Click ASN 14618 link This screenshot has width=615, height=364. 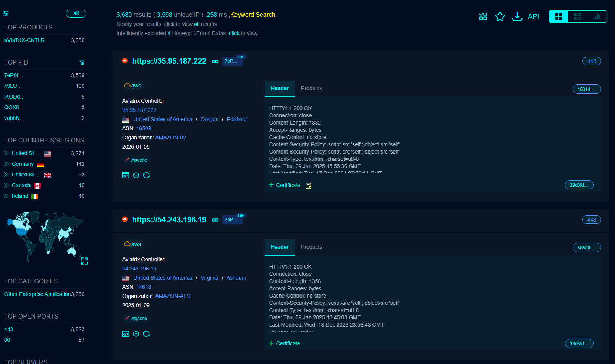click(x=144, y=287)
